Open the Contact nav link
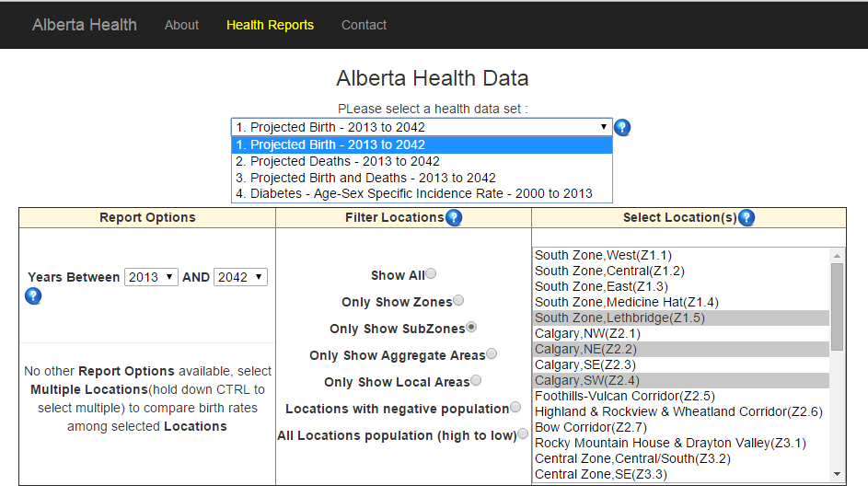This screenshot has width=868, height=497. click(x=364, y=25)
